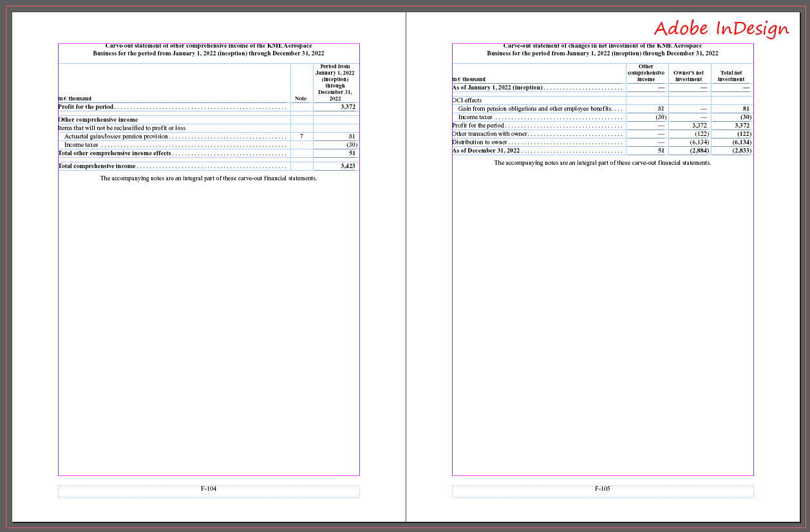
Task: Click the F-104 page number frame
Action: [x=209, y=489]
